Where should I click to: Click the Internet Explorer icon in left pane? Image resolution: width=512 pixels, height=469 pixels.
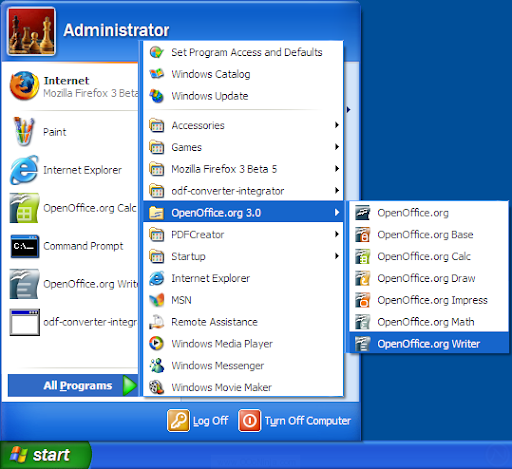pyautogui.click(x=24, y=170)
